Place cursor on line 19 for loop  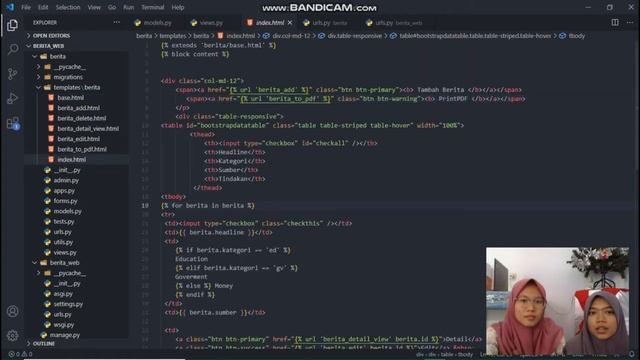point(208,205)
